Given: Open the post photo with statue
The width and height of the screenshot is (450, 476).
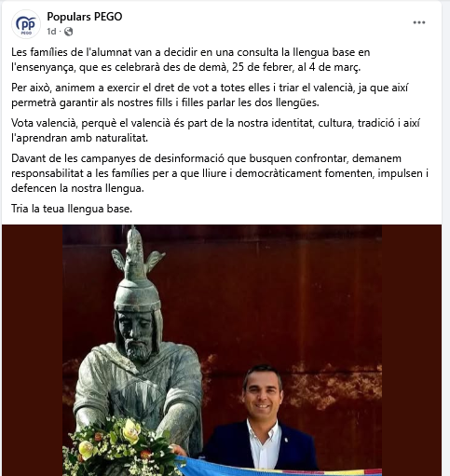Looking at the screenshot, I should [222, 350].
